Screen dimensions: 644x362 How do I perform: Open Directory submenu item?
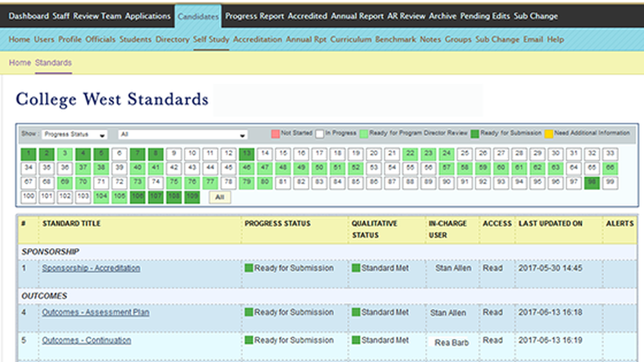click(172, 39)
